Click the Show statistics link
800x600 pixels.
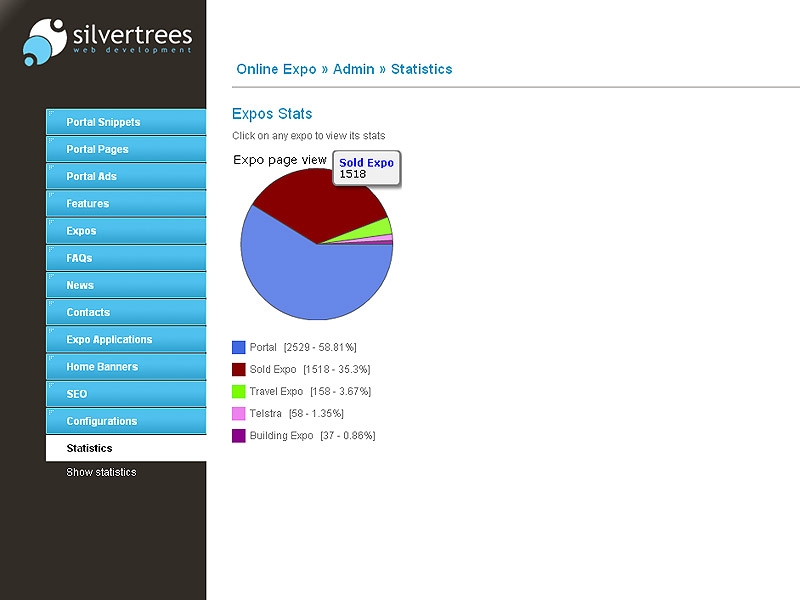click(x=101, y=472)
